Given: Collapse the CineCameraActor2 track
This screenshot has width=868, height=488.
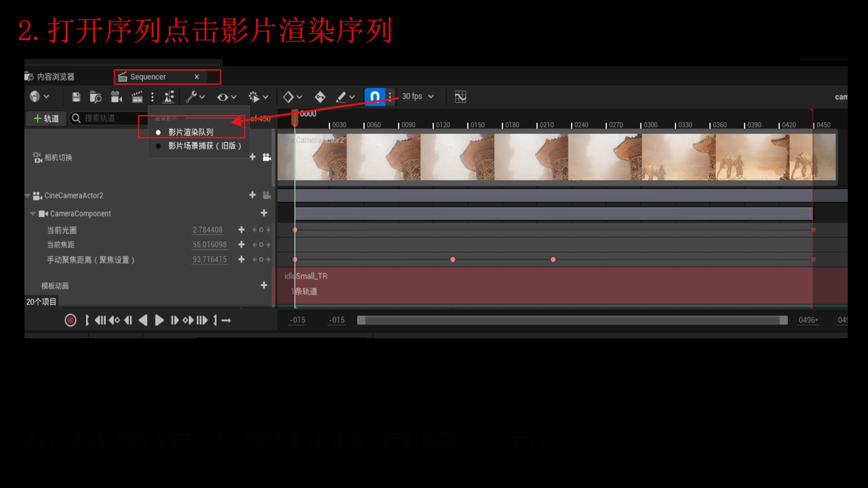Looking at the screenshot, I should [x=27, y=196].
